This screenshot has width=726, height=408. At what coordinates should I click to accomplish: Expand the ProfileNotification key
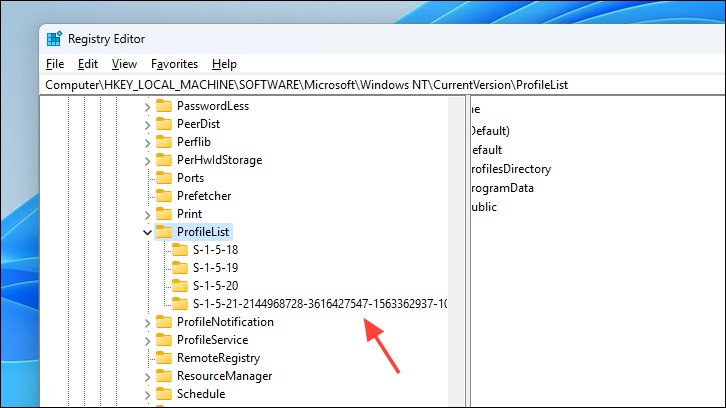(x=147, y=323)
